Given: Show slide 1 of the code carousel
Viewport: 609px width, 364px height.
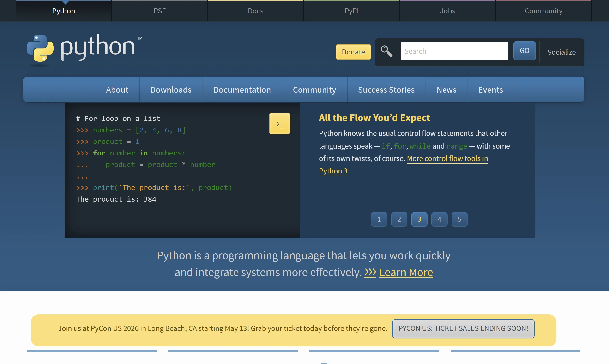Looking at the screenshot, I should [x=379, y=219].
